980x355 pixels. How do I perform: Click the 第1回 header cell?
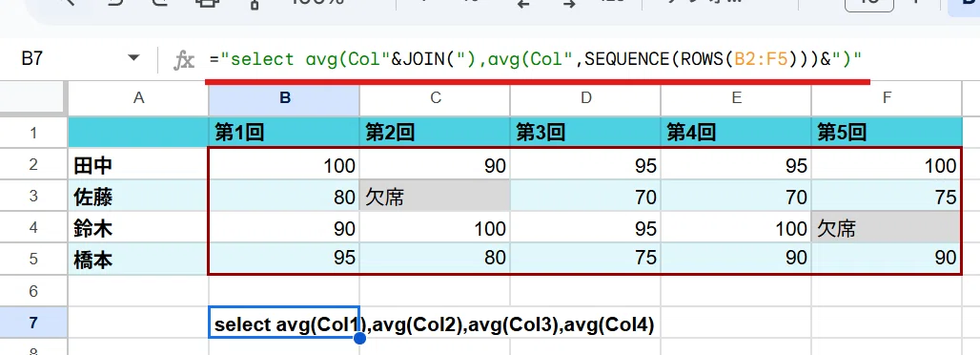[284, 132]
